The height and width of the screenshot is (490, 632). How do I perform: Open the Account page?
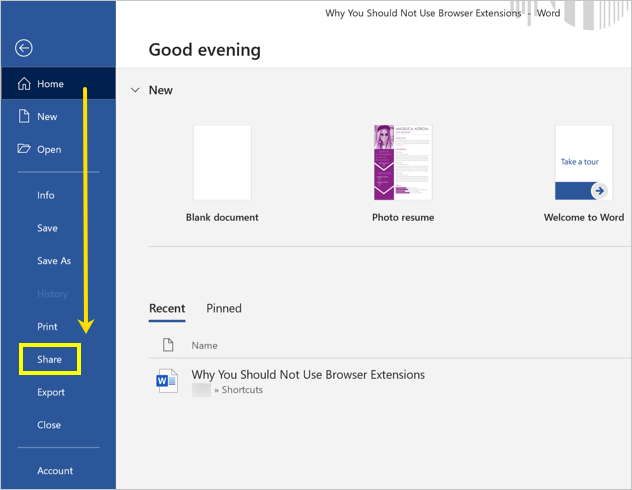(x=55, y=471)
